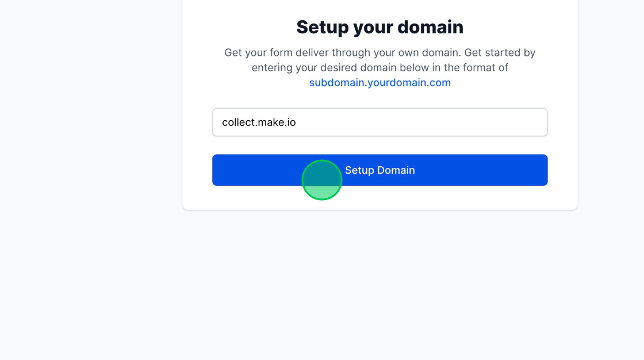Click the white setup card
This screenshot has width=644, height=360.
[379, 104]
